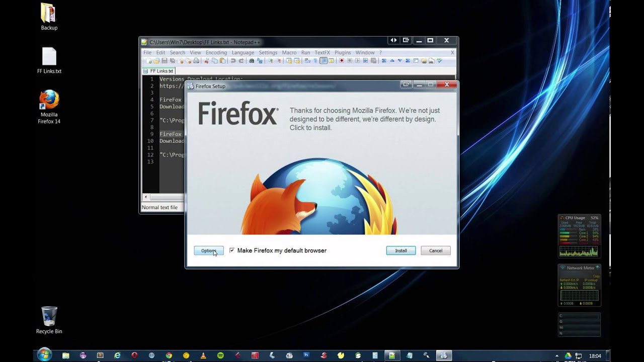Click line number 13 in Notepad++ margin

point(150,161)
